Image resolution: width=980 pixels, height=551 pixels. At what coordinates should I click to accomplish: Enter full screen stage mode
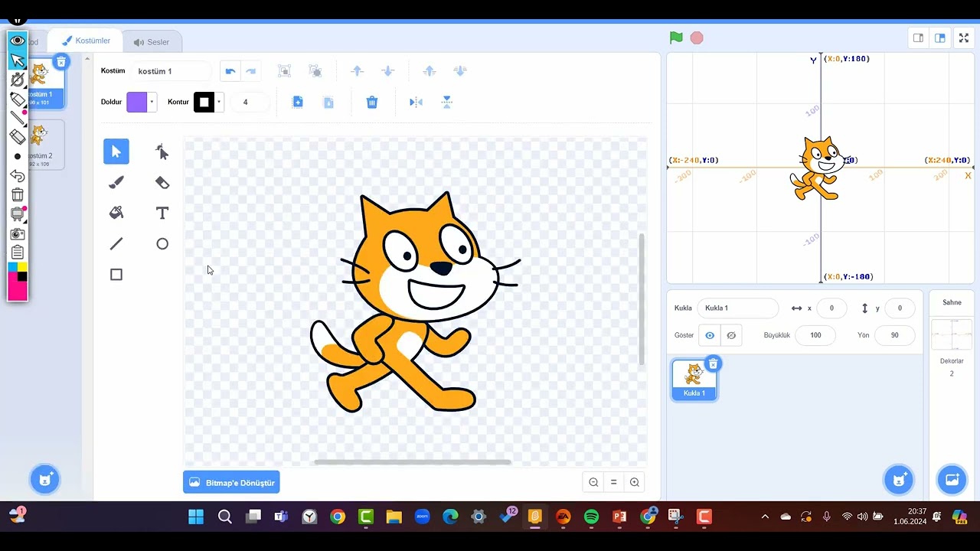(964, 37)
